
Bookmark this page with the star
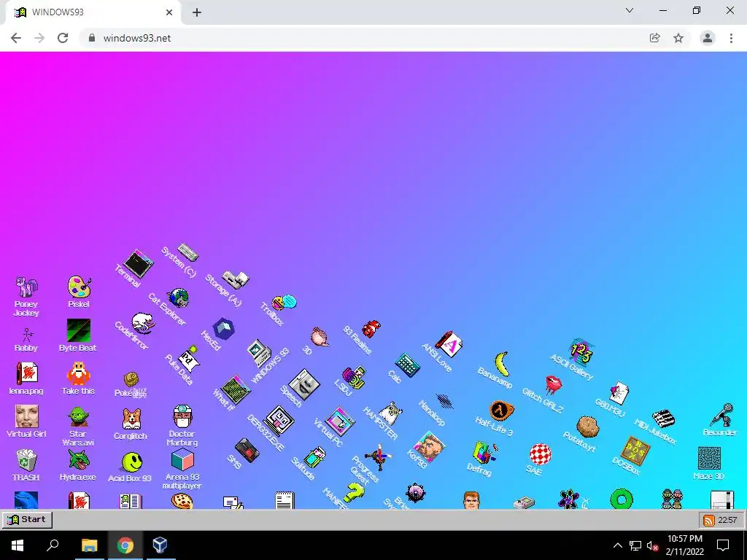[678, 38]
